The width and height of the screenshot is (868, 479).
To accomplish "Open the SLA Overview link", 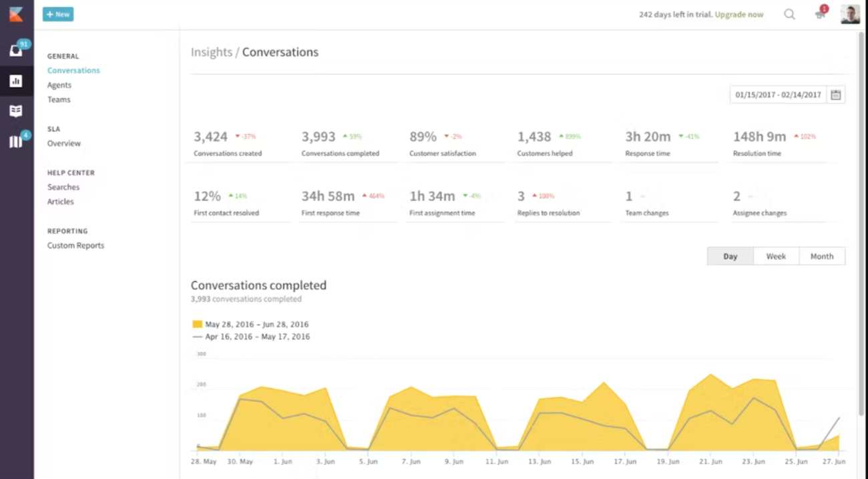I will tap(64, 143).
